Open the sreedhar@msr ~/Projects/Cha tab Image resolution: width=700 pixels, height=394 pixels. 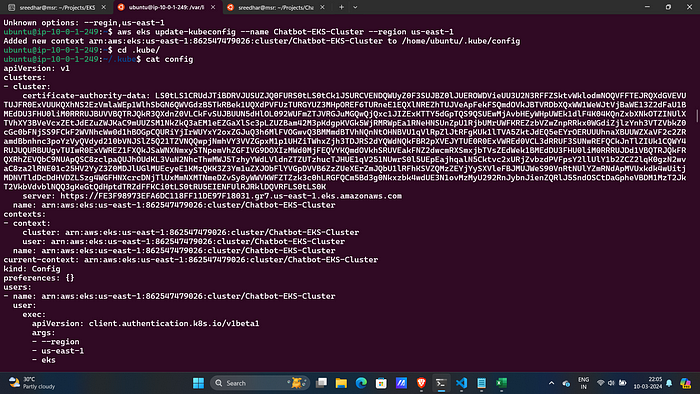(x=276, y=7)
